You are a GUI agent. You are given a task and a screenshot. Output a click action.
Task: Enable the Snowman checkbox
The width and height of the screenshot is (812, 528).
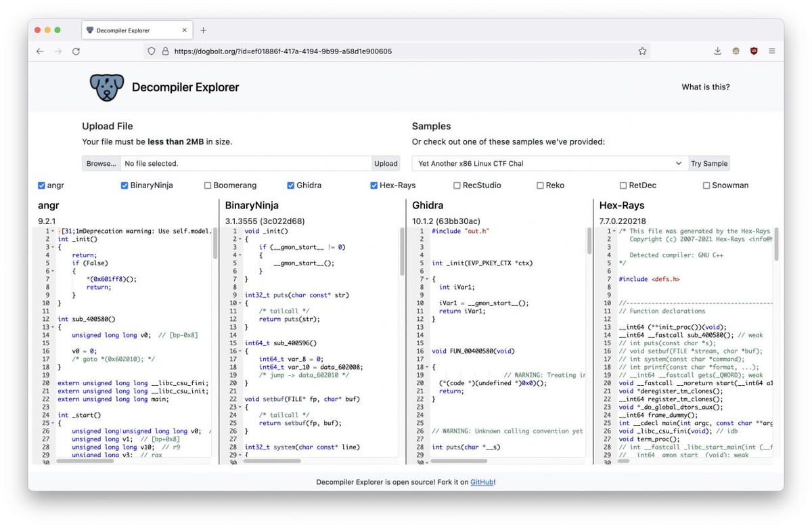point(706,185)
